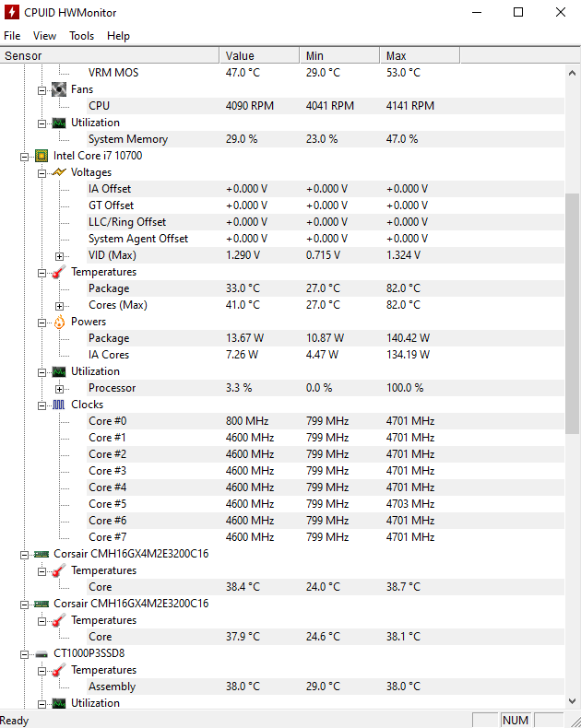Open the View menu

click(x=44, y=36)
